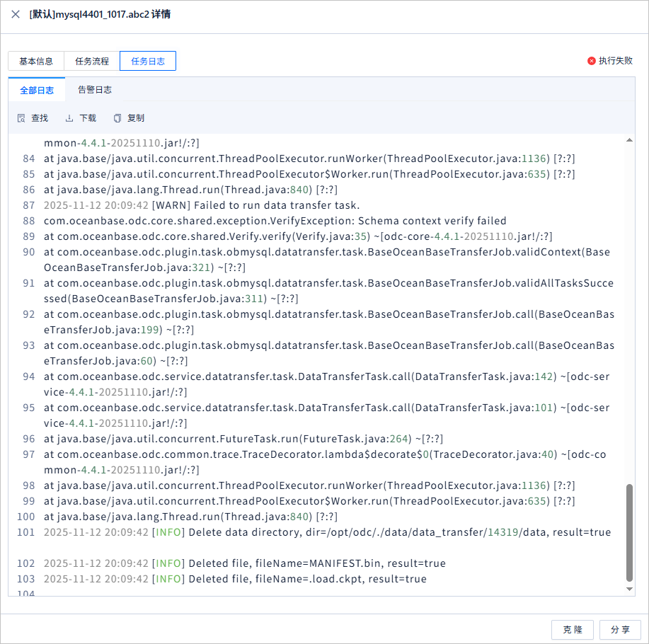Viewport: 649px width, 644px height.
Task: Switch to the 任务流程 tab
Action: pos(92,62)
